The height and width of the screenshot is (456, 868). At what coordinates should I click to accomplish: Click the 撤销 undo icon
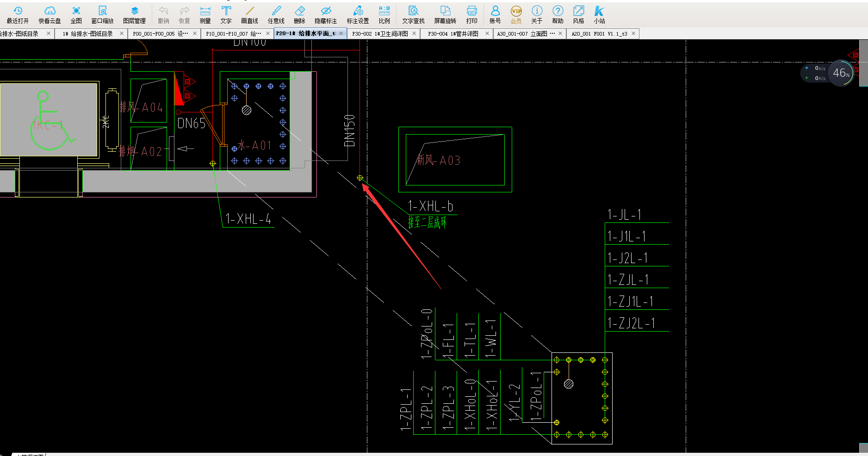(x=163, y=15)
